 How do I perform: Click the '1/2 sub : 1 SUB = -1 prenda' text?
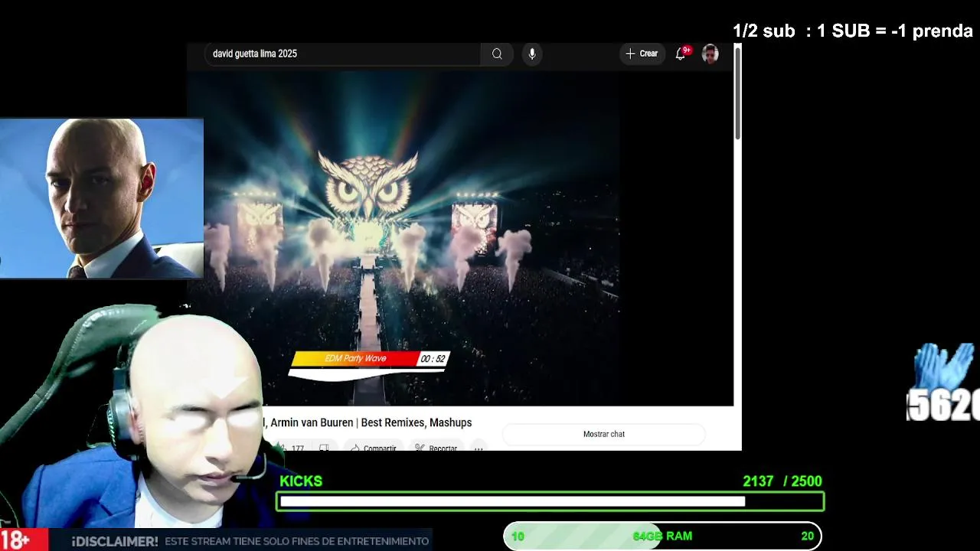point(852,31)
